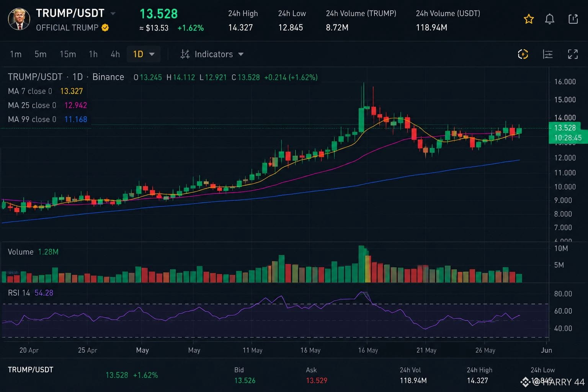Enter fullscreen chart mode
588x392 pixels.
573,54
